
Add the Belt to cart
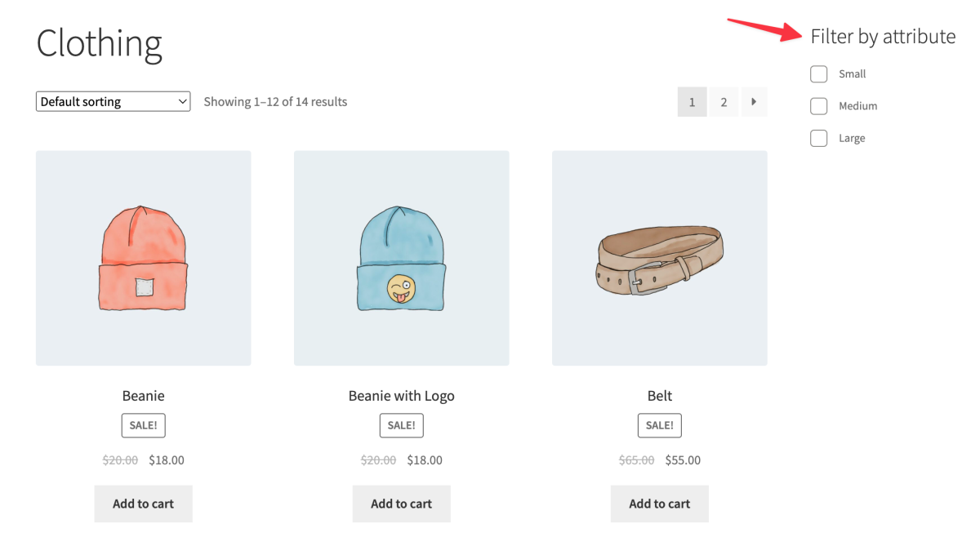pos(659,504)
